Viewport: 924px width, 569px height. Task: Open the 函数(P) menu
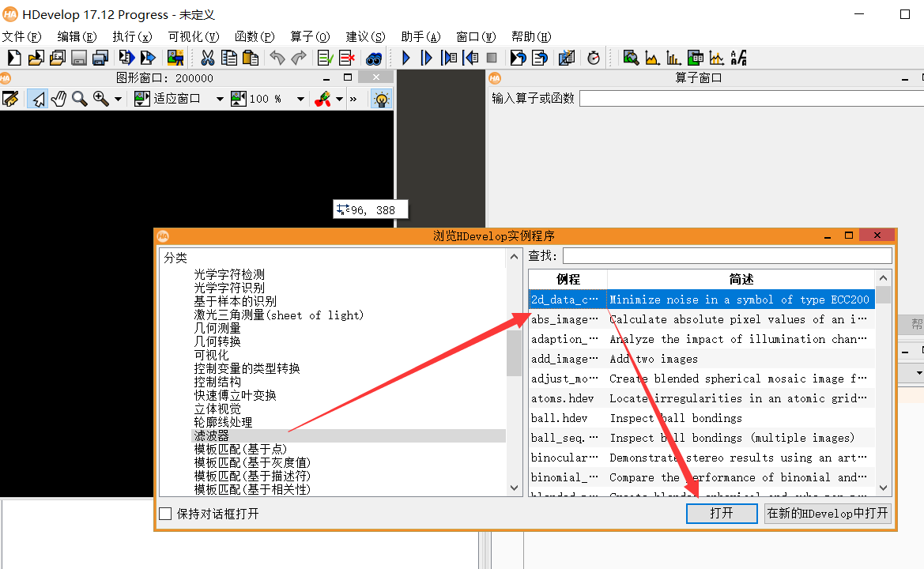click(x=255, y=36)
